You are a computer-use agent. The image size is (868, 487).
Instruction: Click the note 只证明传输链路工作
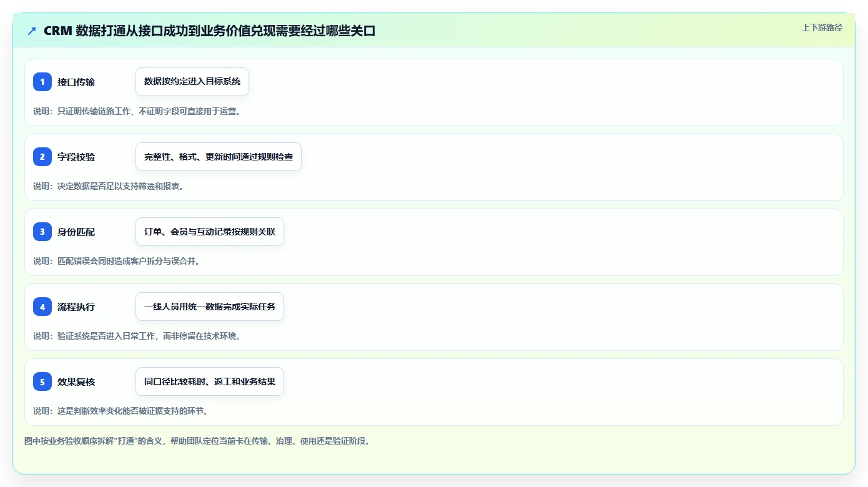[x=137, y=111]
